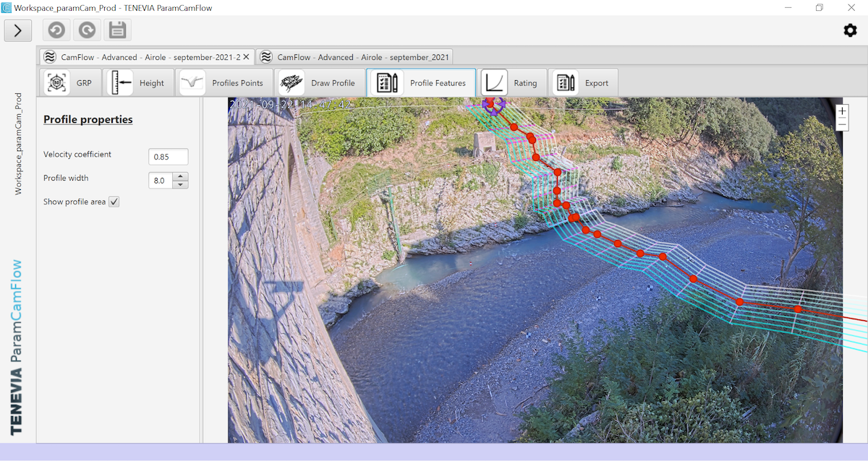Viewport: 868px width, 461px height.
Task: Zoom in the image with plus button
Action: pyautogui.click(x=842, y=111)
